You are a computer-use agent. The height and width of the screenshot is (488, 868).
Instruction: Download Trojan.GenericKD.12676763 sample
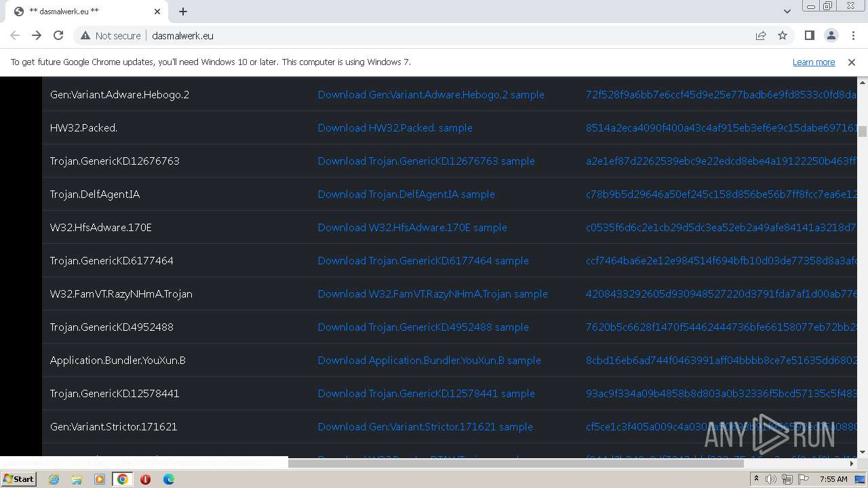(x=426, y=161)
